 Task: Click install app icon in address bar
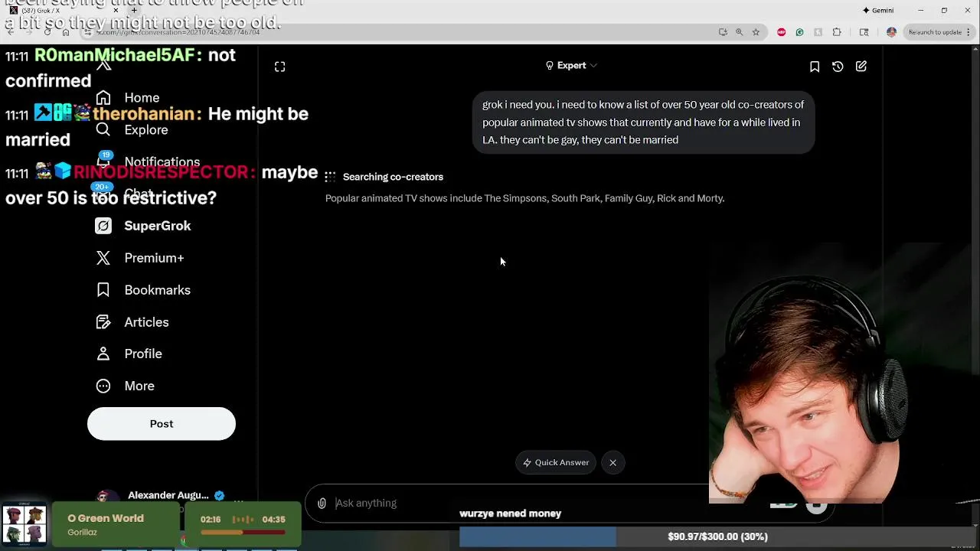pyautogui.click(x=723, y=32)
